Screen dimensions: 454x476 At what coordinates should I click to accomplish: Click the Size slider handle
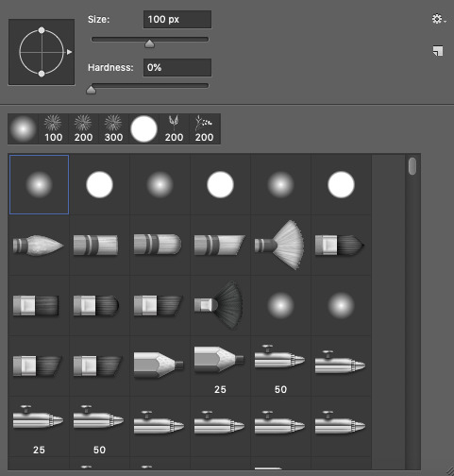pos(149,43)
